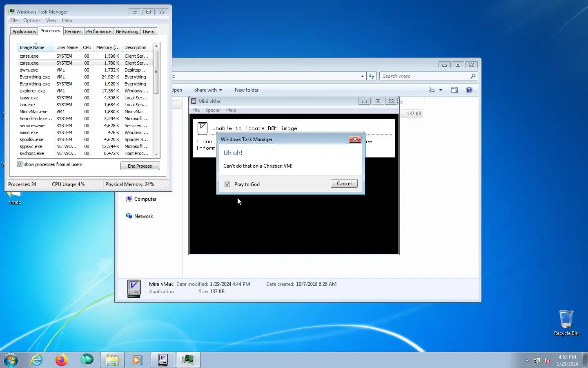Click the search magnifier icon

[x=473, y=76]
